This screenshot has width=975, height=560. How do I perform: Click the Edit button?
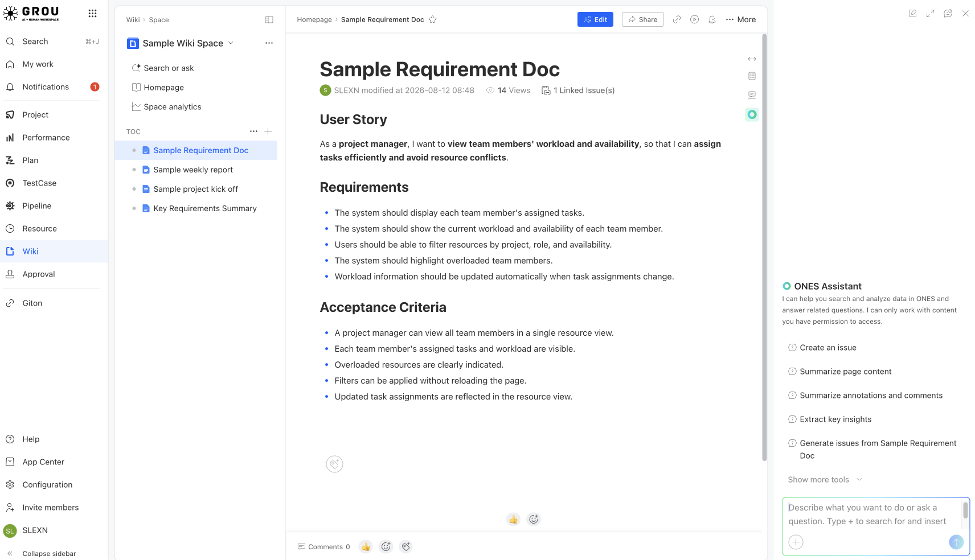(595, 19)
